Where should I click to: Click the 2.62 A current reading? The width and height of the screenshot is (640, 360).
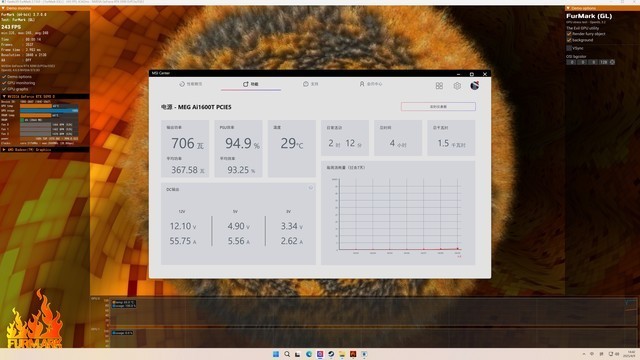point(291,241)
